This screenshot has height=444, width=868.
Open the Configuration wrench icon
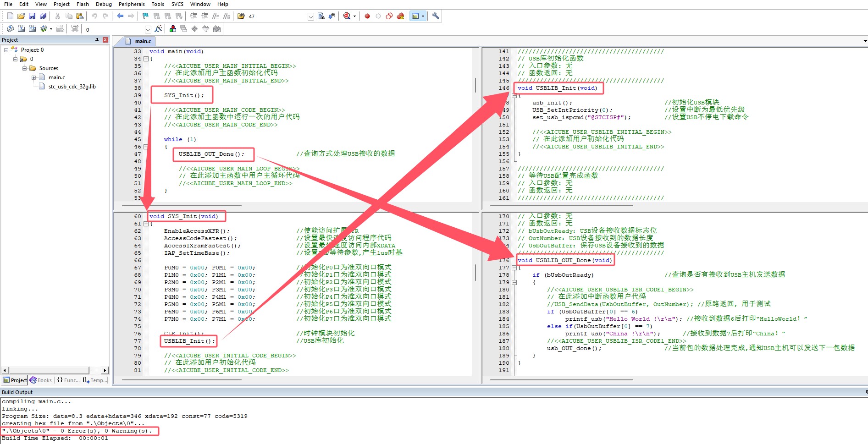(436, 16)
